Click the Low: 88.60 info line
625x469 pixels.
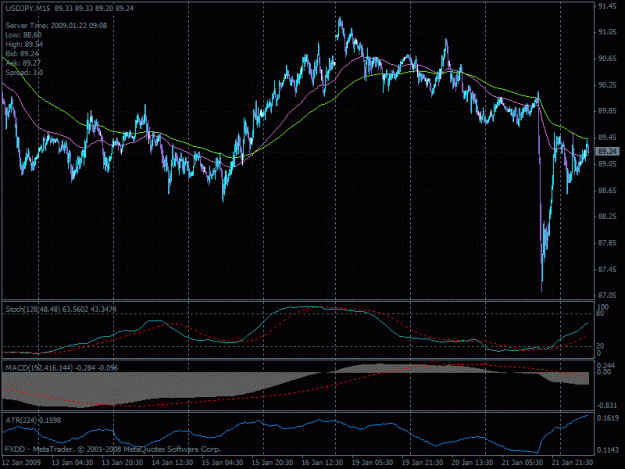(x=24, y=35)
